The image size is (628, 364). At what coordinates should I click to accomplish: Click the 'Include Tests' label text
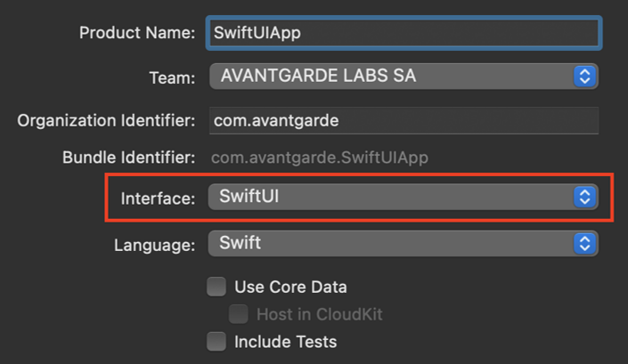[x=286, y=342]
